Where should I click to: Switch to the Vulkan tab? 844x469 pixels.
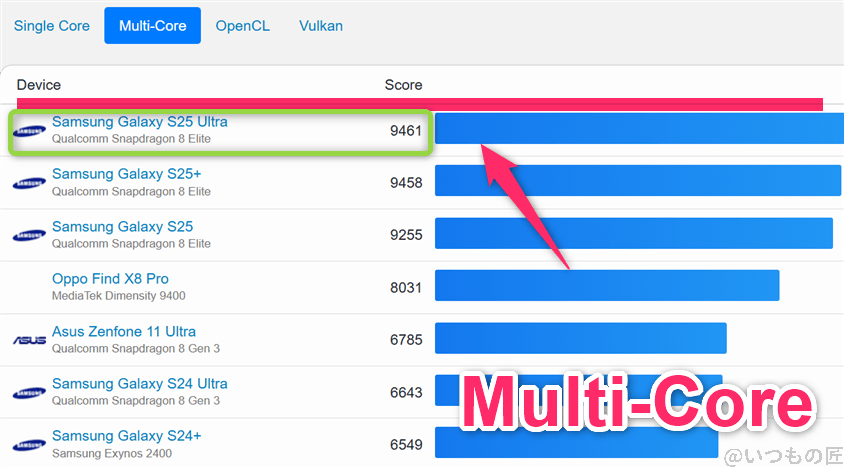(x=321, y=26)
